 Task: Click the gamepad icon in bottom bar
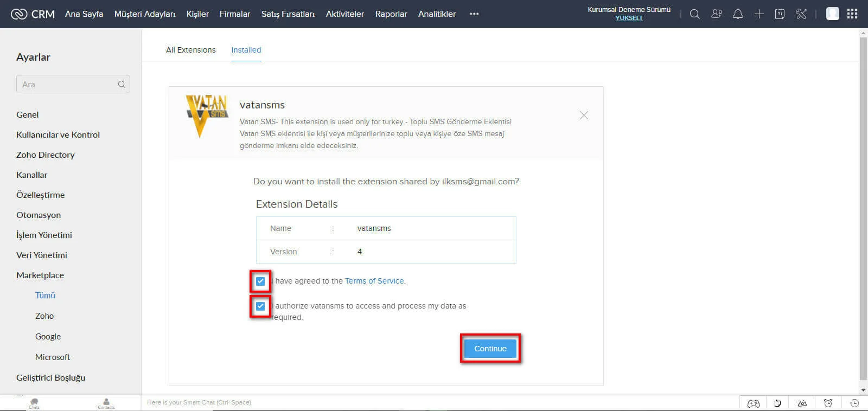point(754,403)
